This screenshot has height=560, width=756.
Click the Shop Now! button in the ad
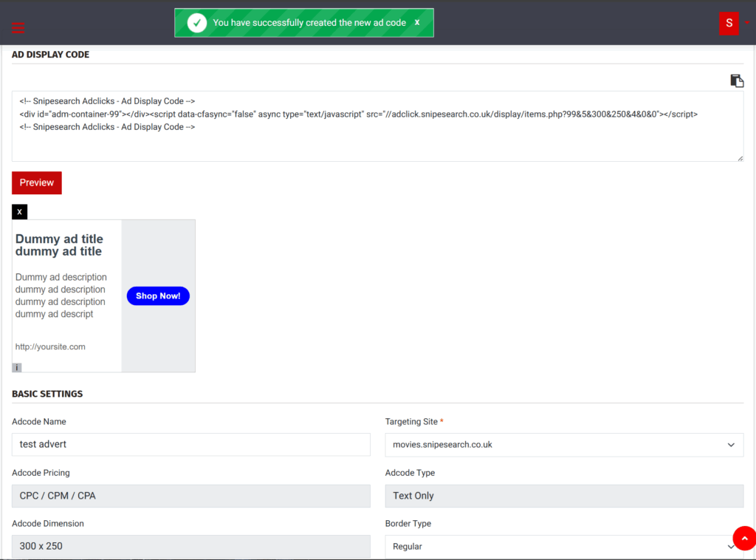[158, 296]
